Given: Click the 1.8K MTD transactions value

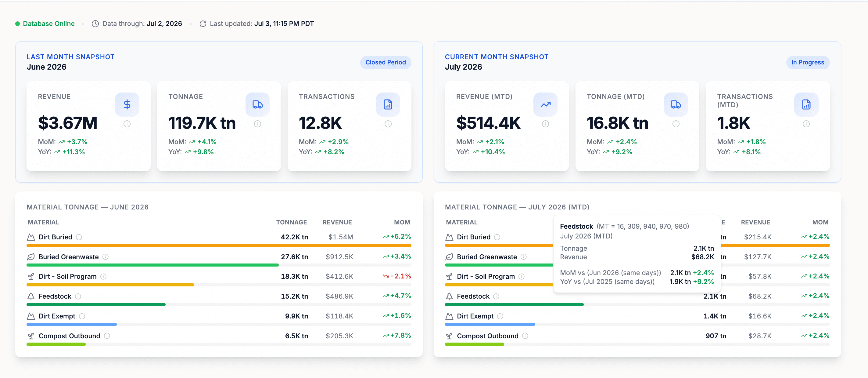Looking at the screenshot, I should pos(733,123).
